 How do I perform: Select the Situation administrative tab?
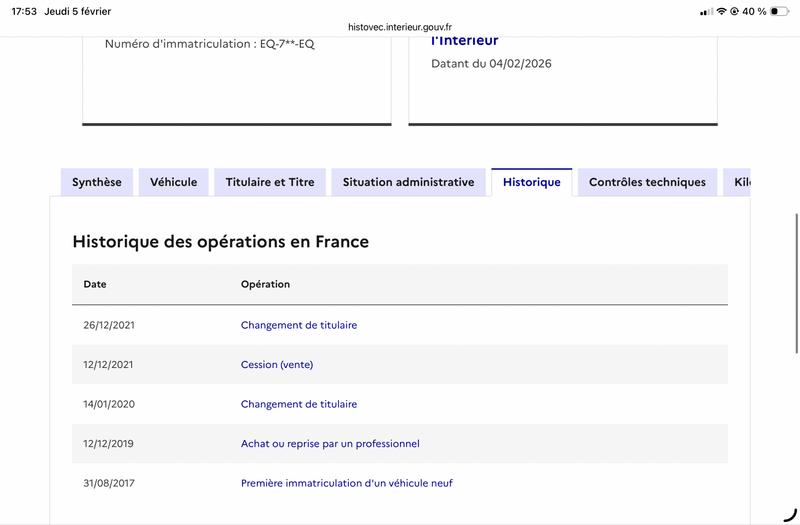[x=408, y=182]
